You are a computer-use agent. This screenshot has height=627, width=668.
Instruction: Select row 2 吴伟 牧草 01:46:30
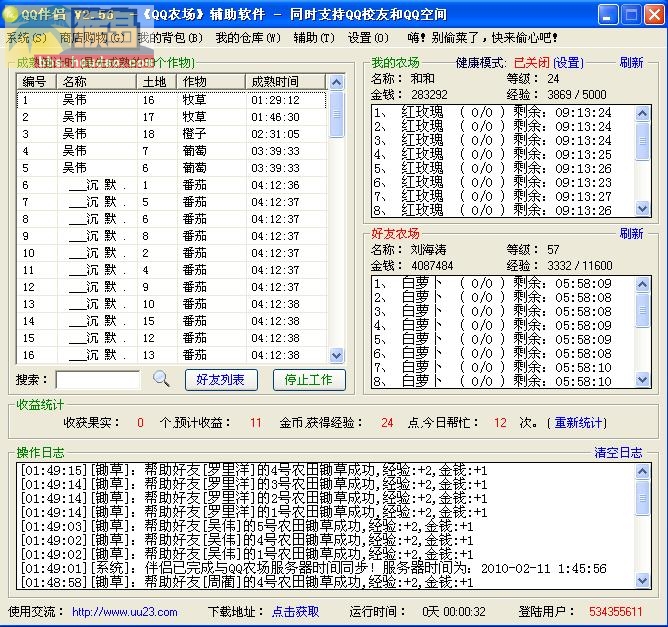172,117
